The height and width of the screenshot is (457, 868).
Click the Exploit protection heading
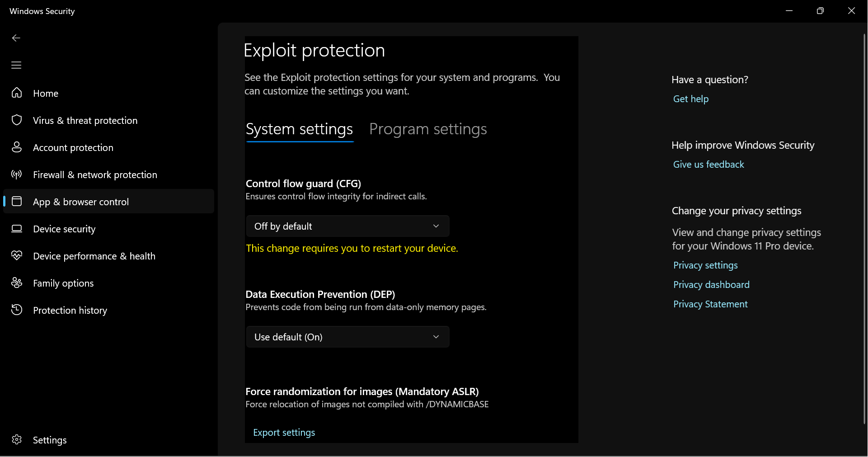pos(314,51)
